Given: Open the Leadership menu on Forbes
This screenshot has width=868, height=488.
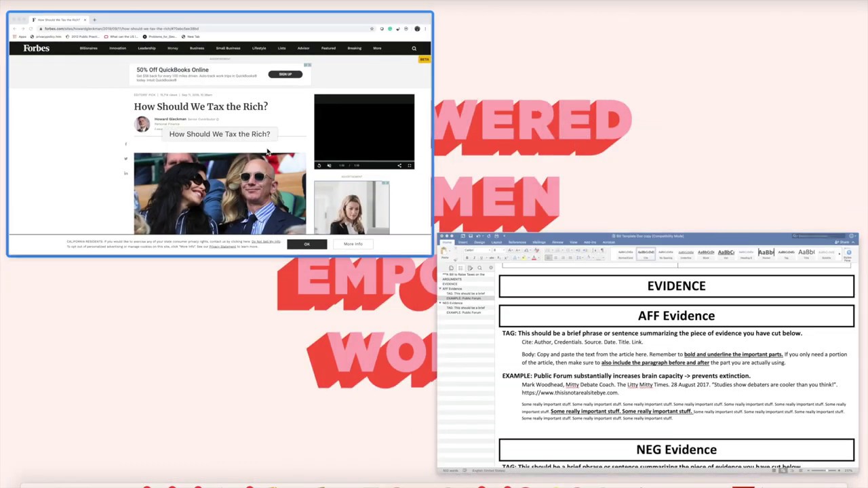Looking at the screenshot, I should [146, 48].
